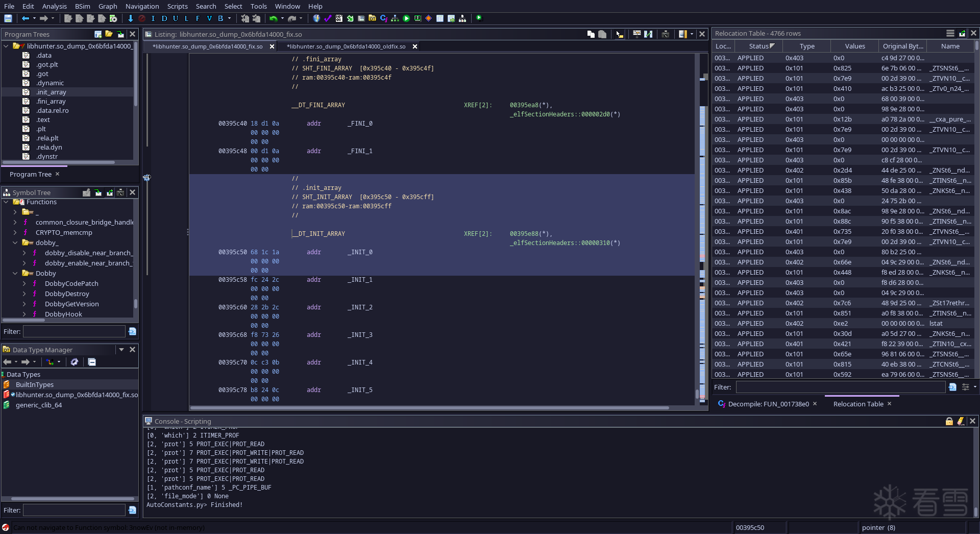Expand the DobbyDestroy function node
This screenshot has height=534, width=980.
24,294
